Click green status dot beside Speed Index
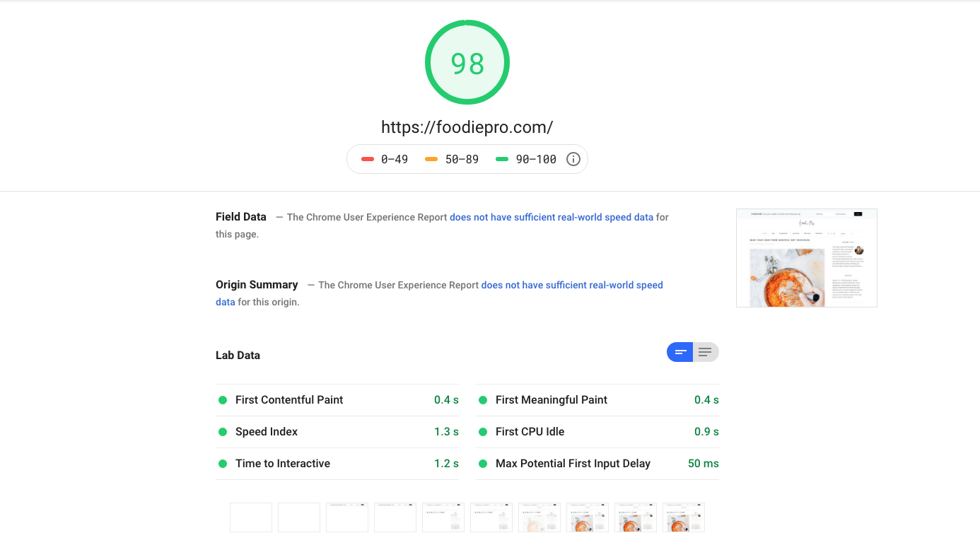 click(223, 432)
